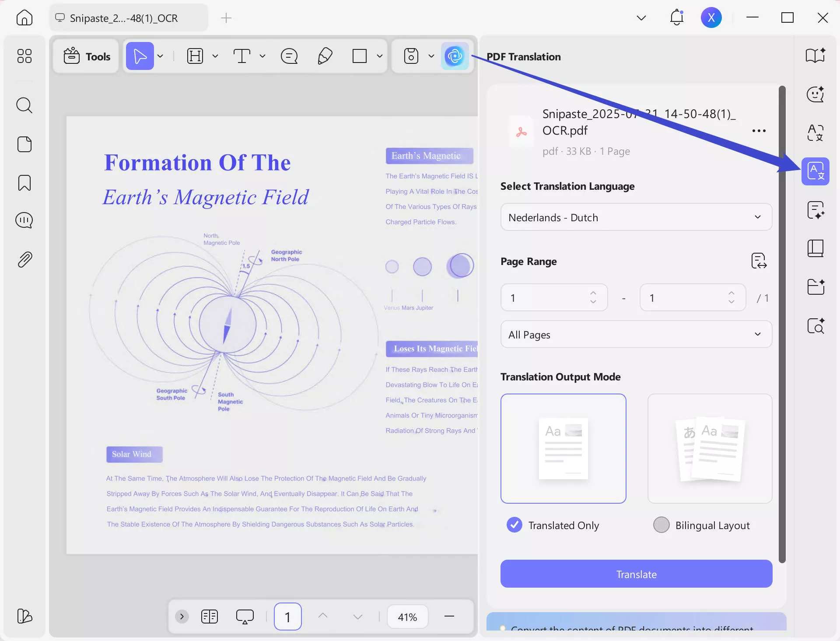The height and width of the screenshot is (641, 840).
Task: Open the Tools menu
Action: [87, 56]
